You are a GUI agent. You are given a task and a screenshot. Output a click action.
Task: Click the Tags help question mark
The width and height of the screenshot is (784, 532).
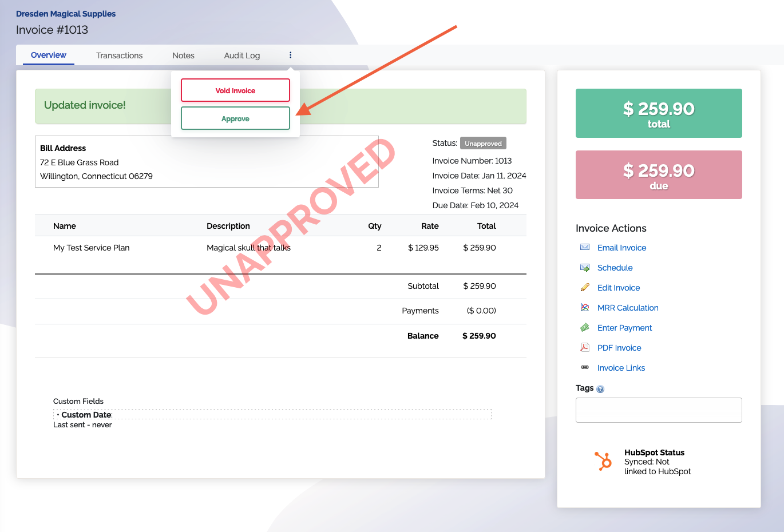[x=600, y=388]
